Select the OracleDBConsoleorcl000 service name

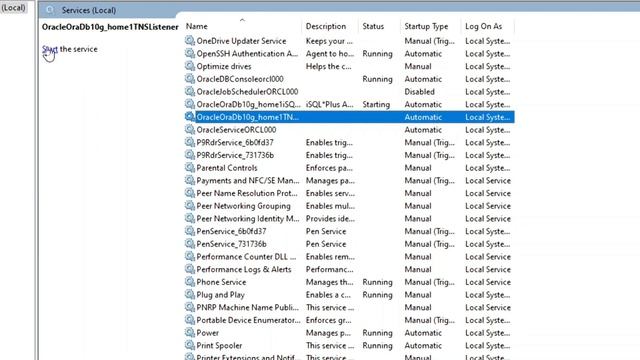[240, 79]
